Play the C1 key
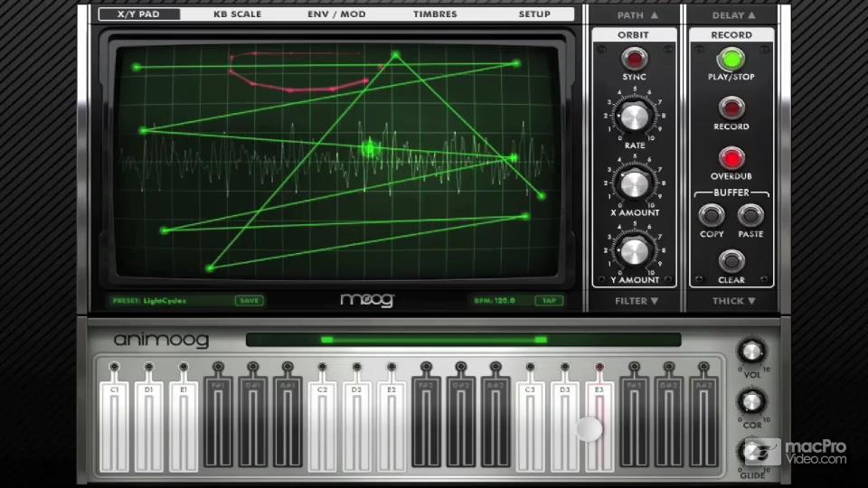 [114, 426]
